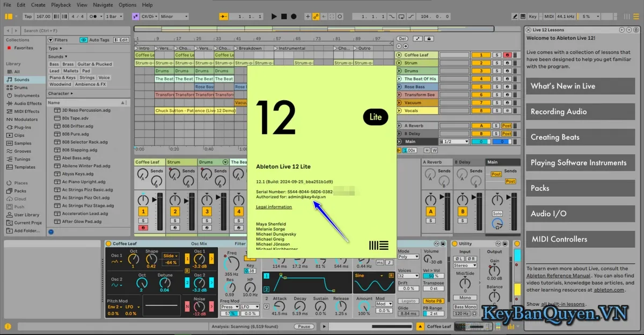Open the Options menu
Viewport: 644px width, 335px height.
coord(128,5)
